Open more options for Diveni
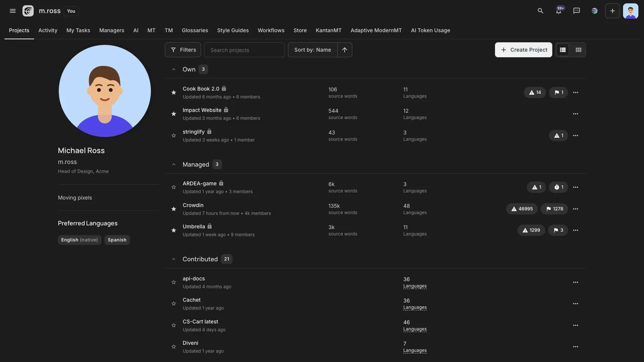 click(x=575, y=347)
